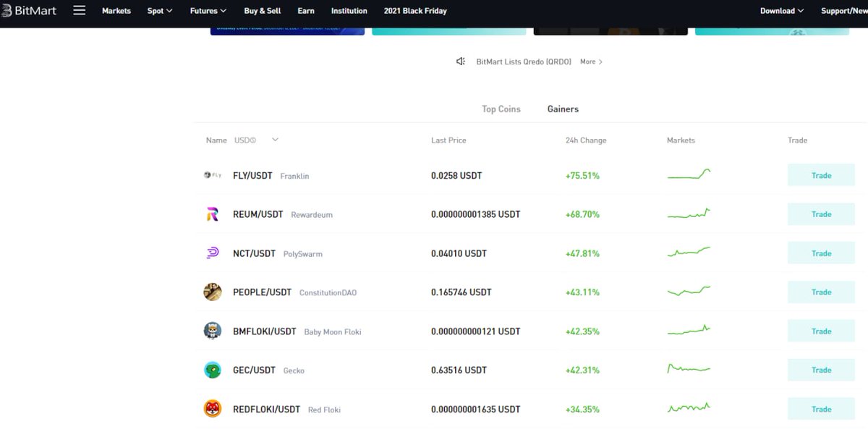Click the announcement speaker icon
Viewport: 868px width, 440px height.
tap(461, 62)
